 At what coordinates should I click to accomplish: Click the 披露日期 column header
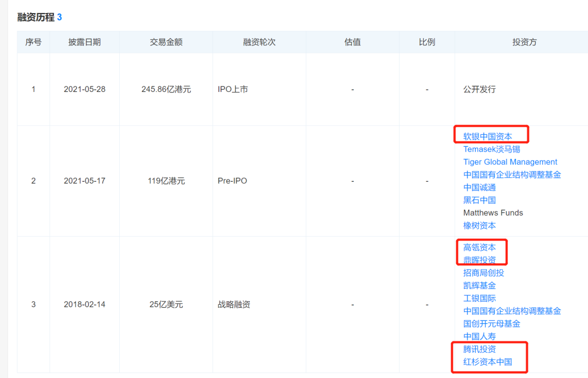[x=84, y=42]
